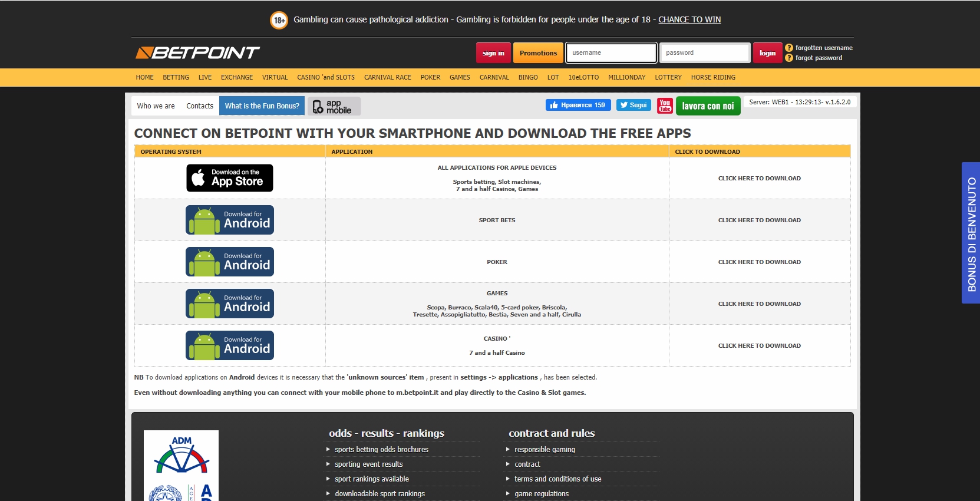980x501 pixels.
Task: Open the HORSE RIDING menu item
Action: pyautogui.click(x=713, y=77)
